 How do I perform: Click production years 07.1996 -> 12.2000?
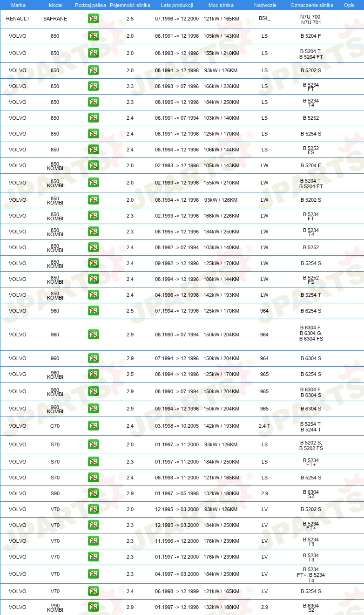point(177,19)
